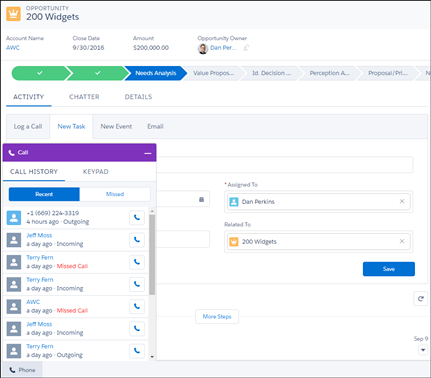Select the Id. Decision stage

point(271,73)
